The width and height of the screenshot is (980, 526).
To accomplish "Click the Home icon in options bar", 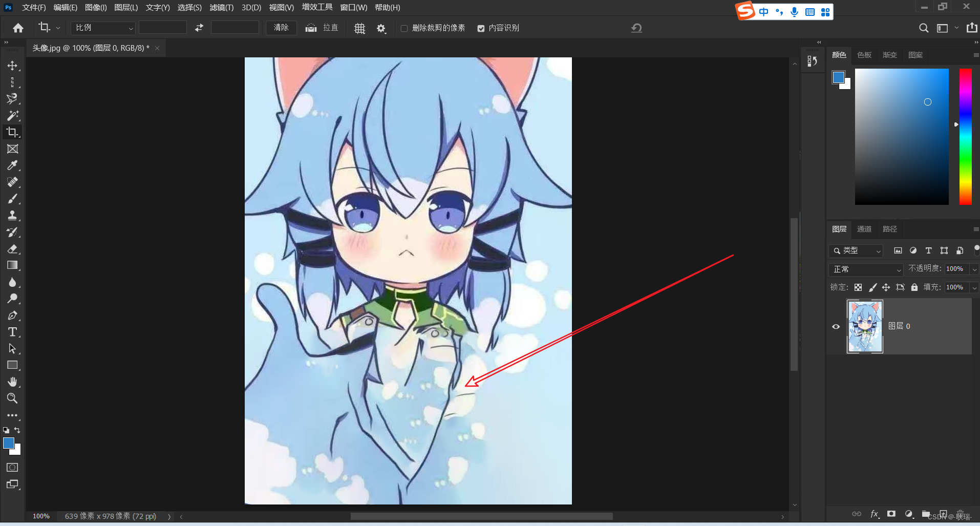I will click(18, 28).
